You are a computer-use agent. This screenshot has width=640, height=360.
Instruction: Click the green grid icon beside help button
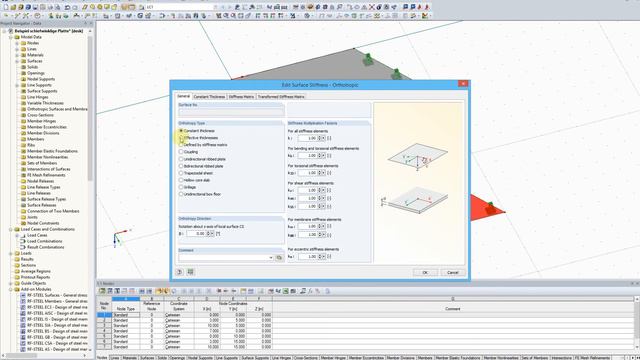[191, 272]
